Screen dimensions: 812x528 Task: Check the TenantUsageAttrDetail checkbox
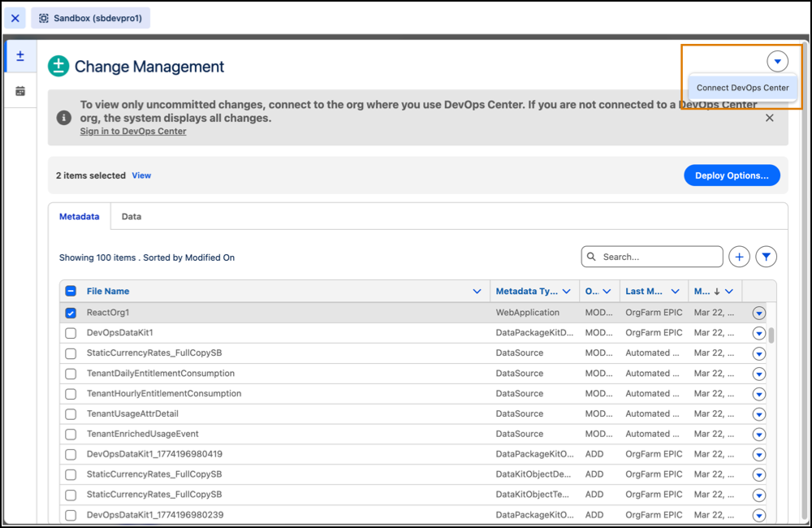[x=71, y=414]
